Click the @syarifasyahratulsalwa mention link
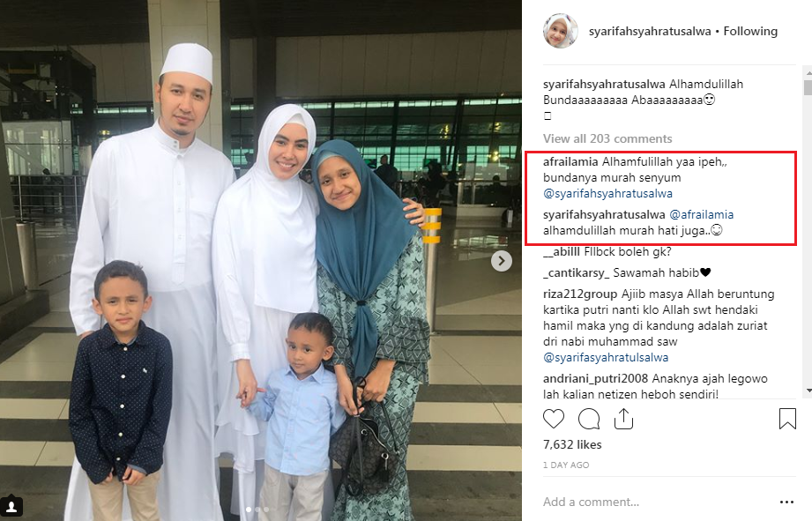The width and height of the screenshot is (812, 521). (x=606, y=357)
